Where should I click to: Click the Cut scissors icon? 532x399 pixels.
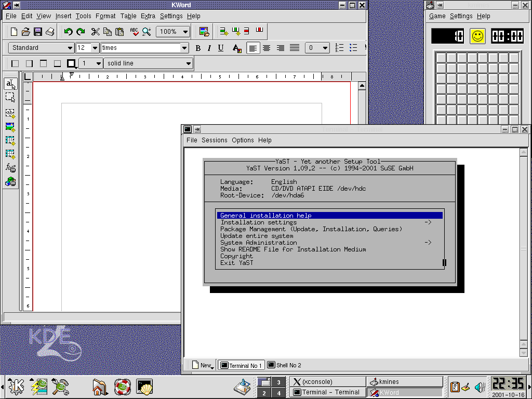click(96, 32)
